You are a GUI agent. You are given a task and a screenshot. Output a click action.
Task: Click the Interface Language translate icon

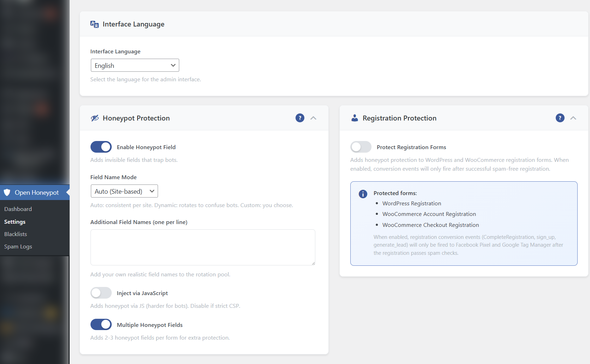94,24
